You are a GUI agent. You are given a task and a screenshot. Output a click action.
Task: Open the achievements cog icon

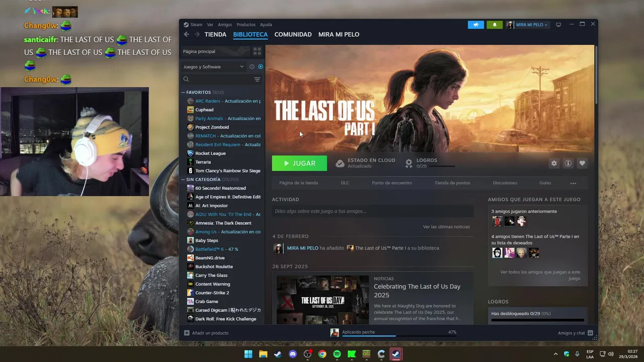[409, 163]
